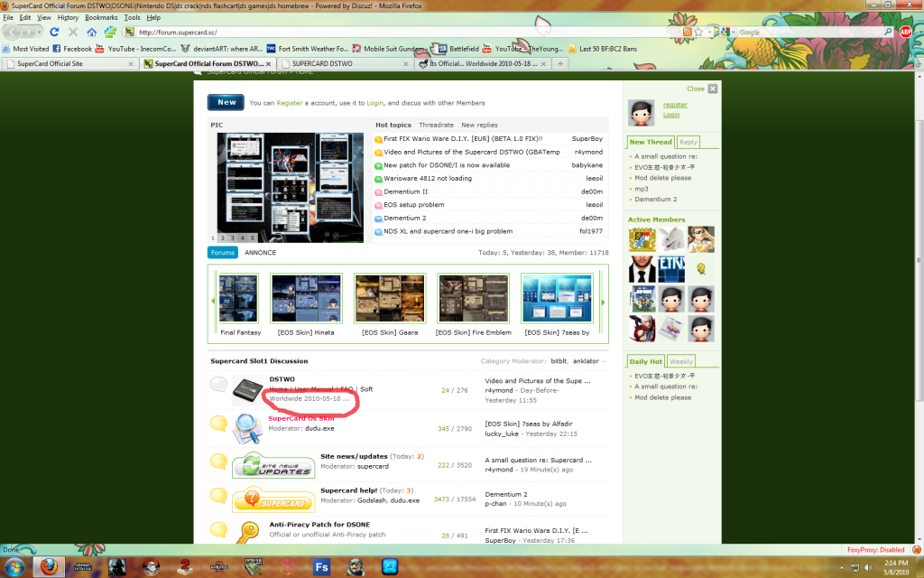This screenshot has width=924, height=578.
Task: Click the left arrow of skin carousel
Action: 213,302
